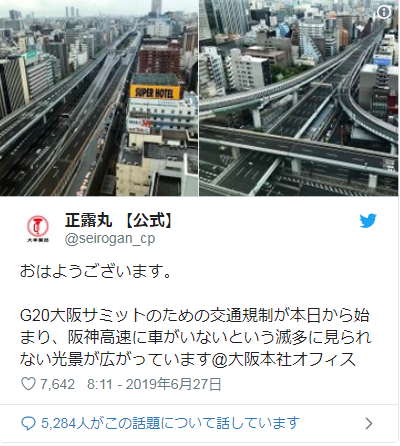This screenshot has height=446, width=400.
Task: Click the tweet greeting おはようございます
Action: tap(96, 271)
